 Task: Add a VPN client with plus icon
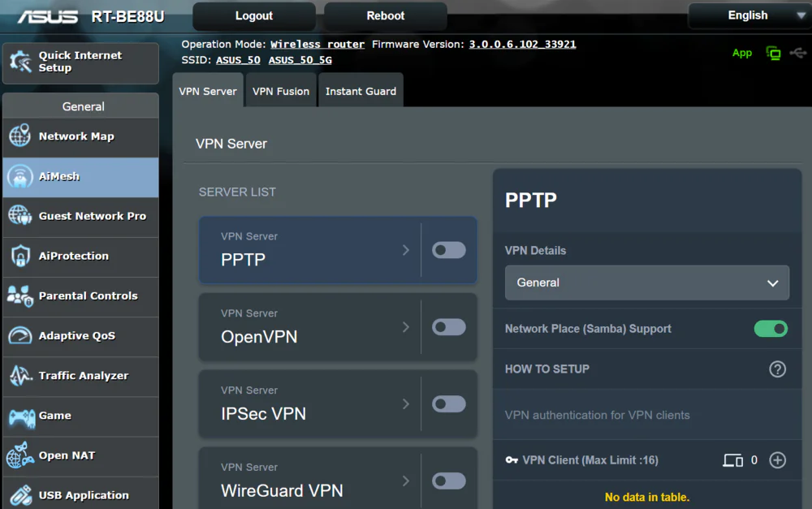tap(777, 460)
